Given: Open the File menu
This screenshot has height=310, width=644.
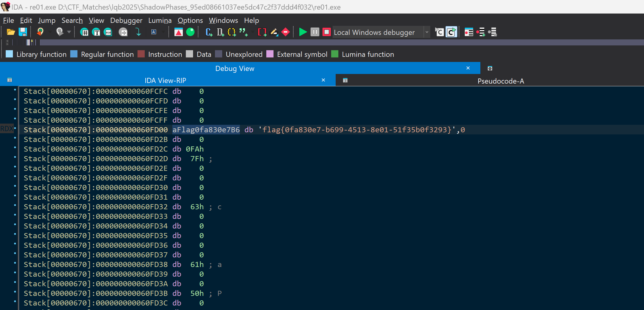Looking at the screenshot, I should [x=8, y=20].
